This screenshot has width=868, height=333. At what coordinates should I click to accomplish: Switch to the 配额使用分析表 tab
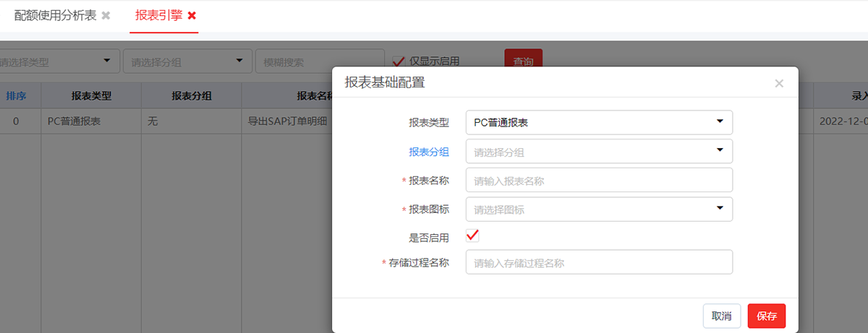point(55,15)
